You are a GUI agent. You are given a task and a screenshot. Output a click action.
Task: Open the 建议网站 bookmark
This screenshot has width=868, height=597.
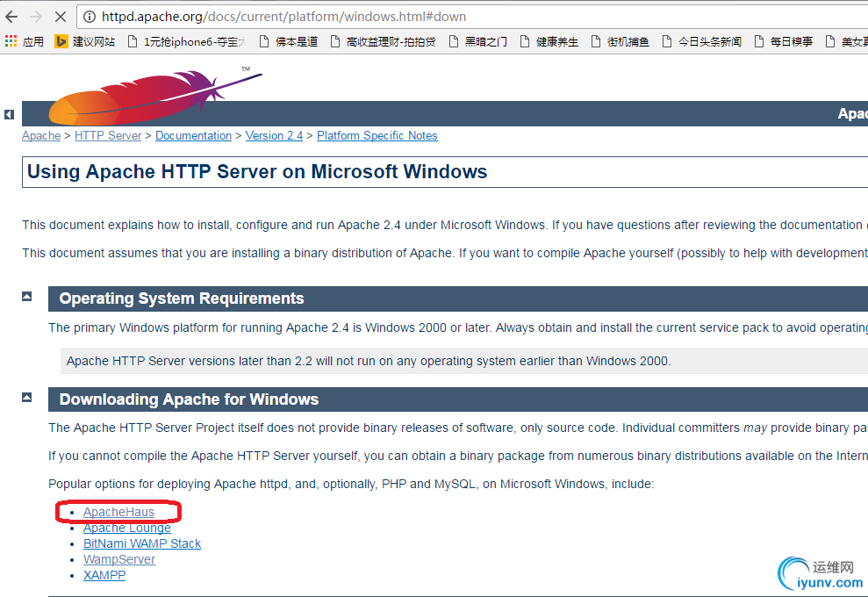[x=85, y=41]
